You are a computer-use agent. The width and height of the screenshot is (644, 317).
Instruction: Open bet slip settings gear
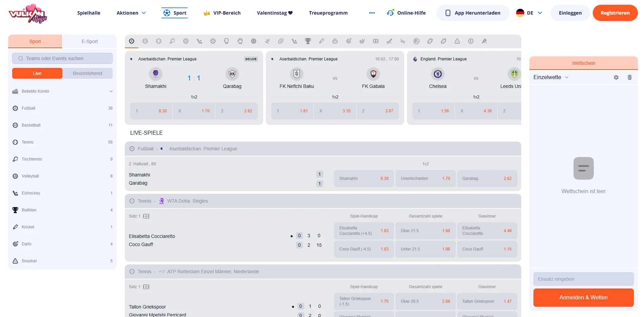(616, 77)
